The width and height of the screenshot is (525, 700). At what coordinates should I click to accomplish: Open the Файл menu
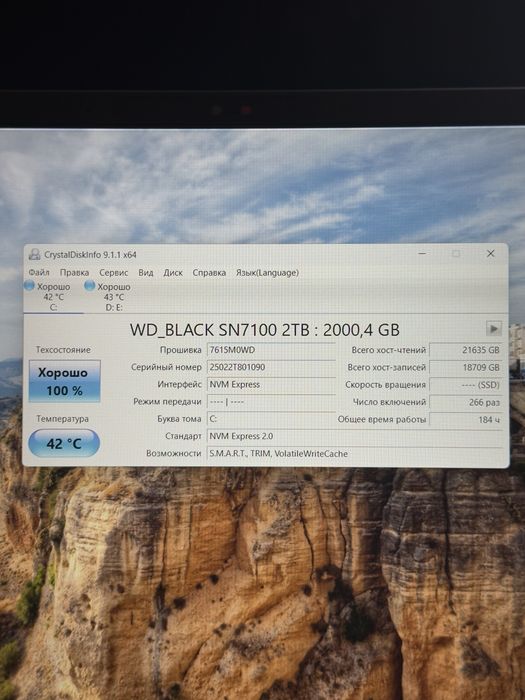pos(39,272)
